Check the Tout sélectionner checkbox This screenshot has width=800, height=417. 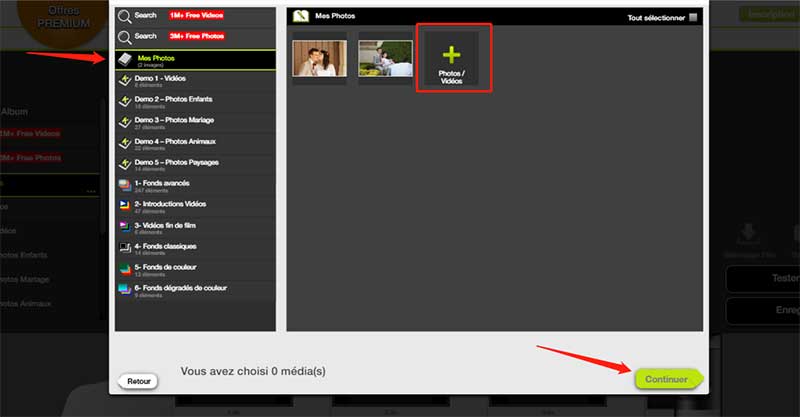pos(693,17)
